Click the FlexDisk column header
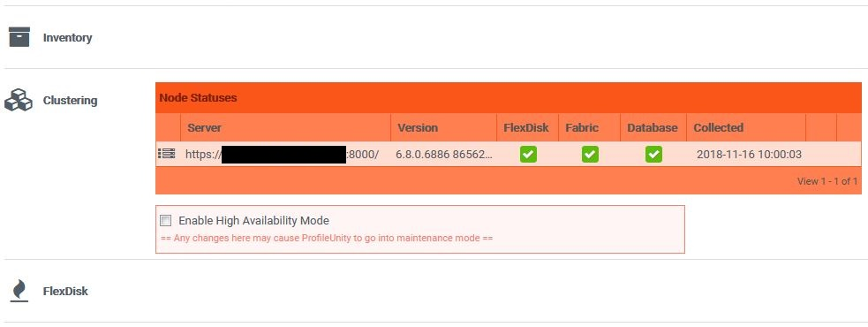868x327 pixels. [527, 127]
